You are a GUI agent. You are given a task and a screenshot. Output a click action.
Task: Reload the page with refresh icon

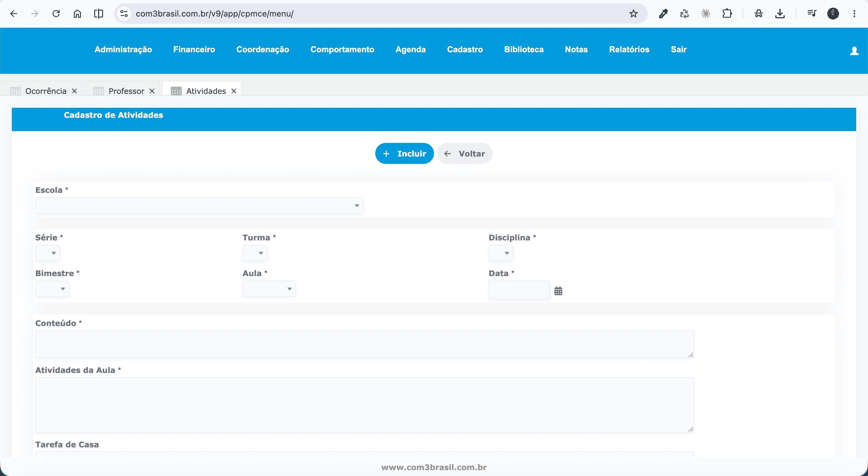click(56, 14)
